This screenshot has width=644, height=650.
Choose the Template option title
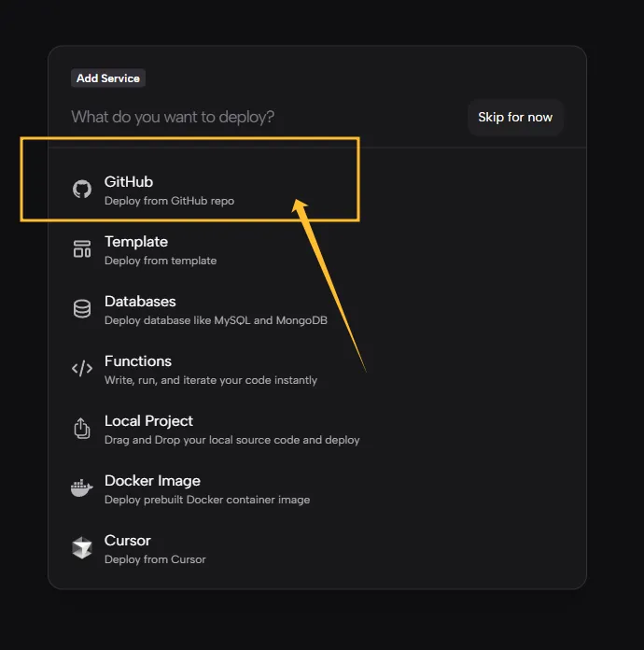pyautogui.click(x=136, y=242)
